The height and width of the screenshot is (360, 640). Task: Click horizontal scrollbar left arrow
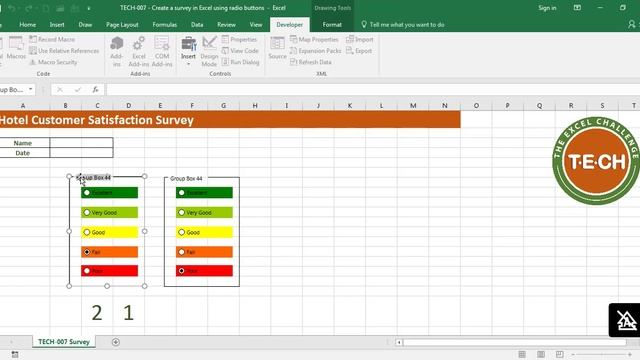[399, 342]
